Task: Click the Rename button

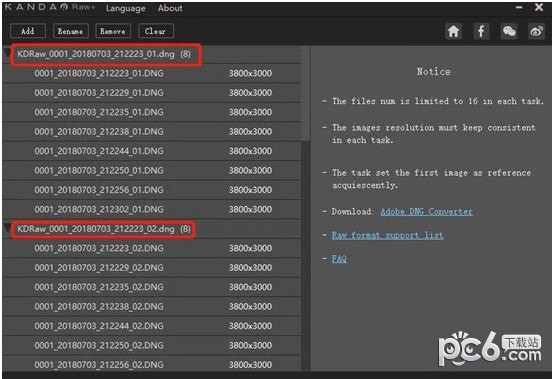Action: pos(71,31)
